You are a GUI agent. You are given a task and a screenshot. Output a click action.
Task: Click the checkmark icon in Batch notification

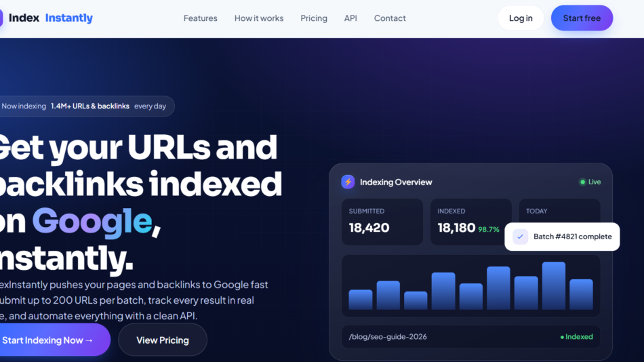click(520, 237)
